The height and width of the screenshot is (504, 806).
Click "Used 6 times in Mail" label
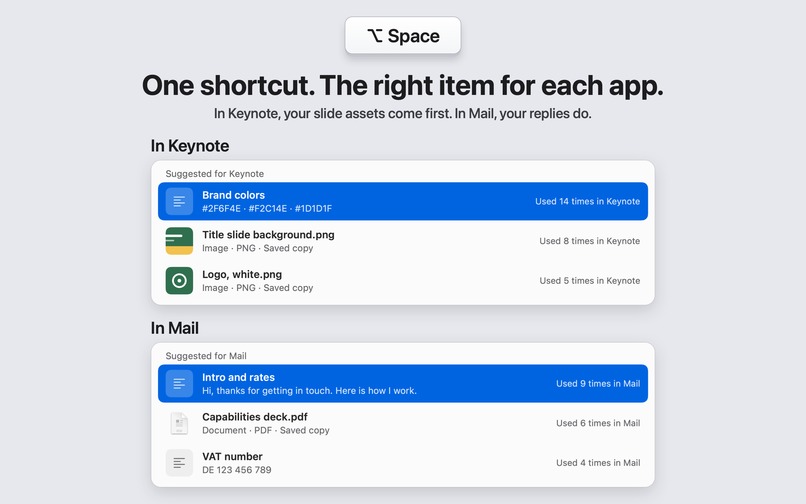point(598,423)
